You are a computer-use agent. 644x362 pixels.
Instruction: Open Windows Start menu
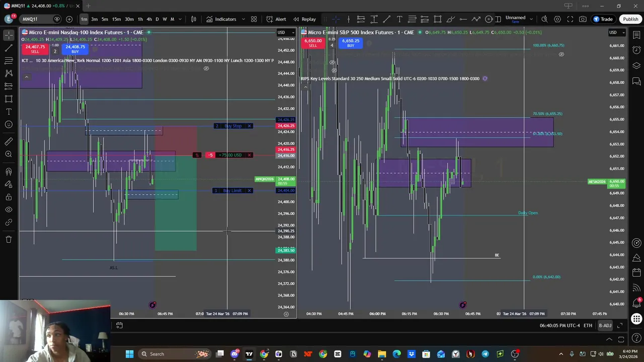tap(129, 354)
